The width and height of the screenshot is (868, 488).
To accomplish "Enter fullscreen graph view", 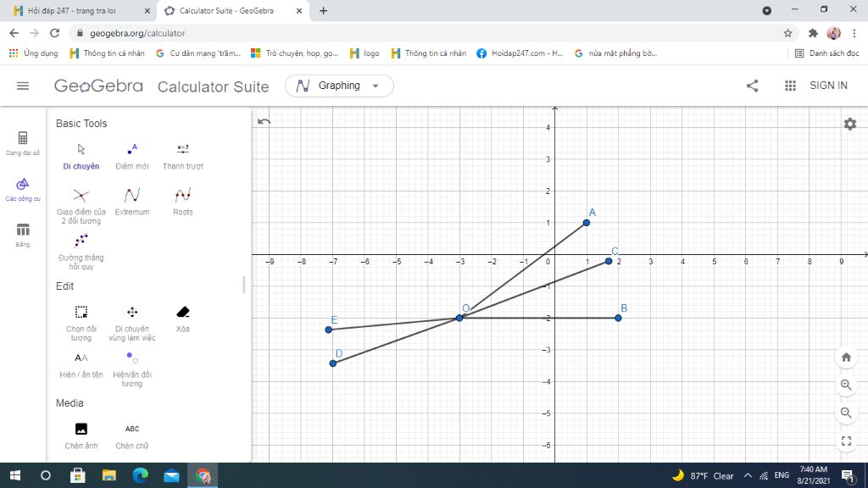I will (x=846, y=441).
